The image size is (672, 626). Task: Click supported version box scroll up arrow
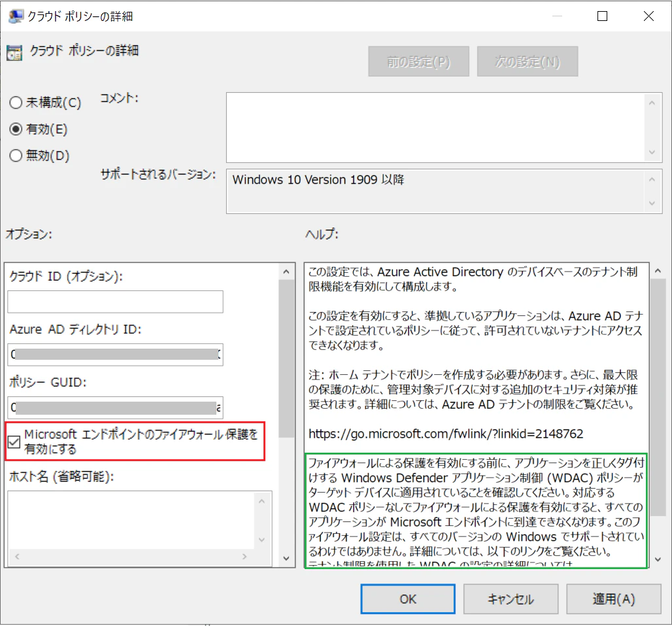[652, 179]
